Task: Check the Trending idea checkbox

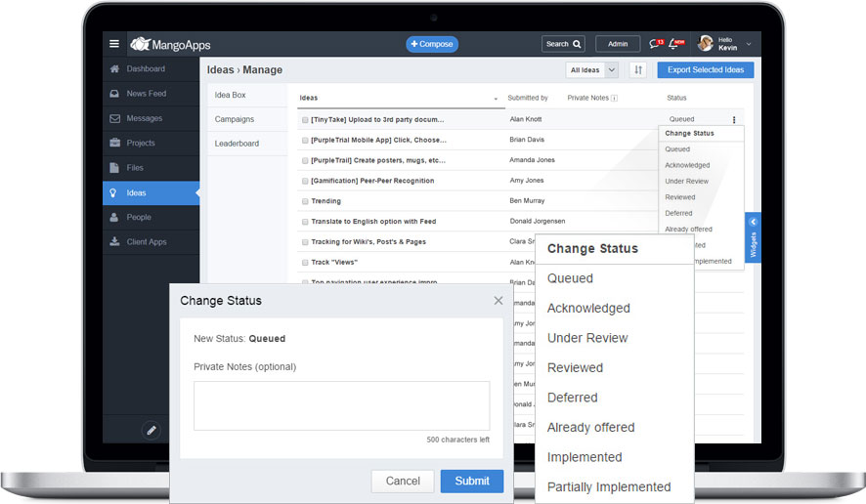Action: click(305, 201)
